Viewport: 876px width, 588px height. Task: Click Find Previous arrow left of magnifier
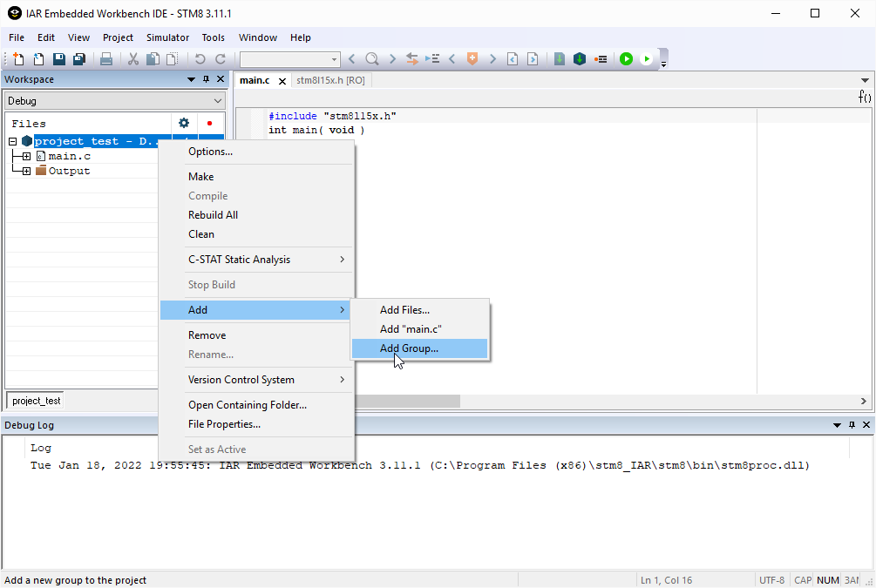[351, 58]
